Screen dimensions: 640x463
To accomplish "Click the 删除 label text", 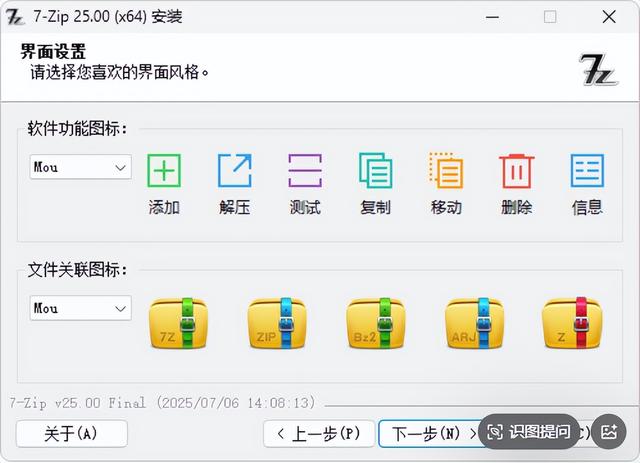I will tap(516, 207).
